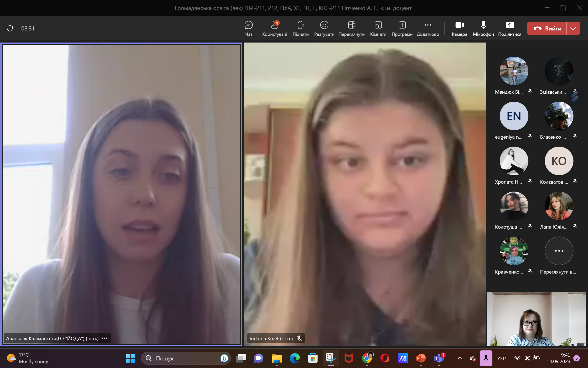The image size is (588, 368).
Task: Click the shield security icon
Action: pos(10,28)
